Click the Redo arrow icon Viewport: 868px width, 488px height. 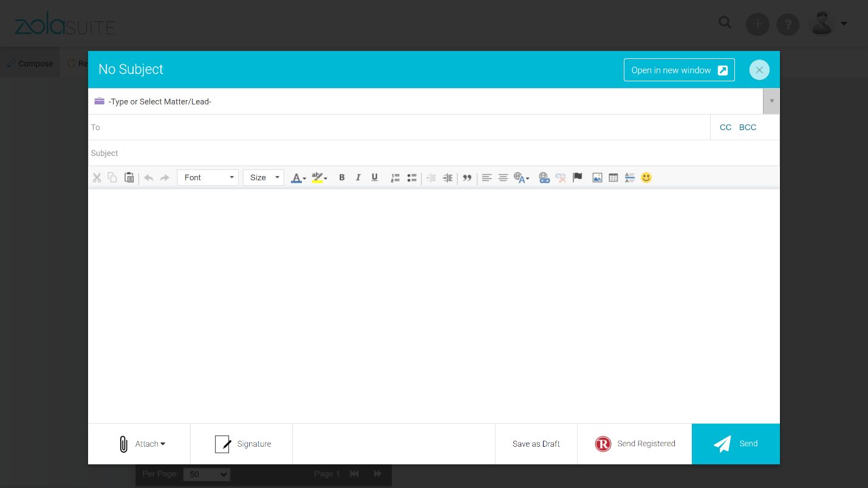pos(165,178)
